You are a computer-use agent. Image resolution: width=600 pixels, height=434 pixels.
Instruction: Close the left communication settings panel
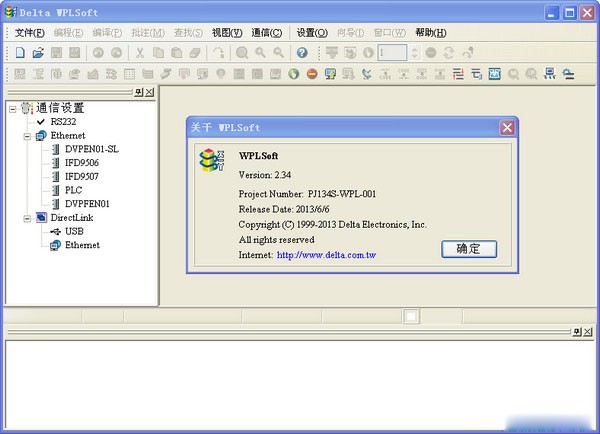click(x=149, y=92)
